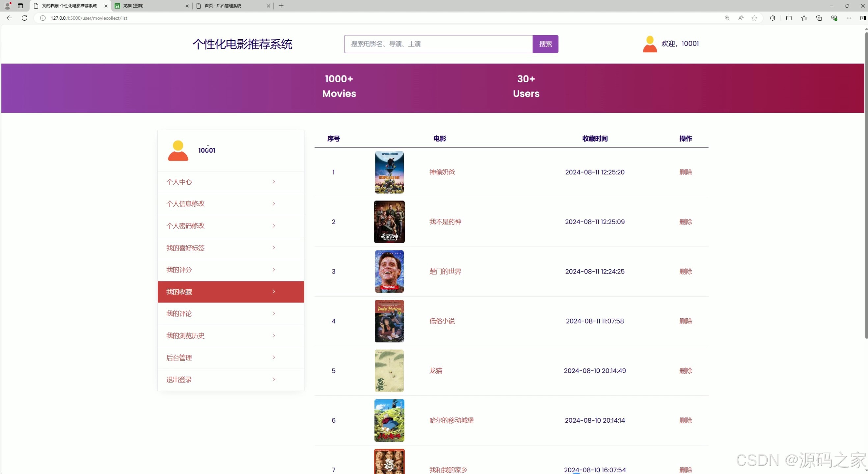Open split screen icon in browser toolbar
The height and width of the screenshot is (474, 868).
789,18
